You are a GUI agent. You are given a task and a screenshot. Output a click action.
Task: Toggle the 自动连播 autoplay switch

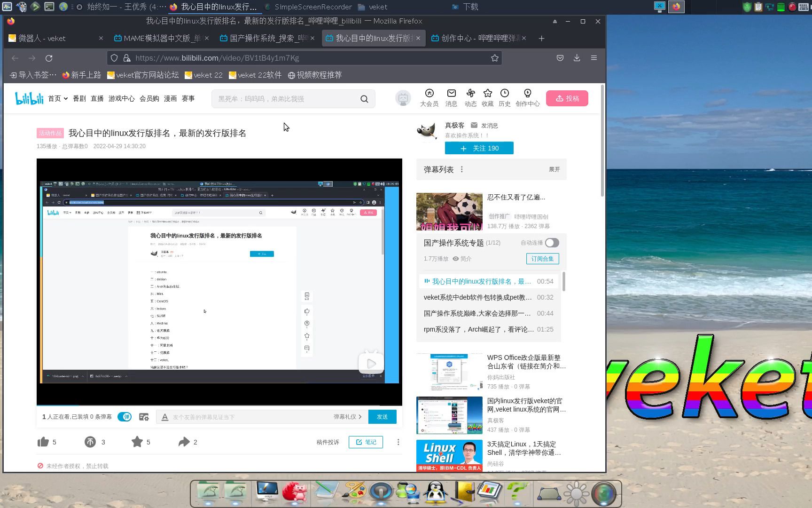coord(551,243)
